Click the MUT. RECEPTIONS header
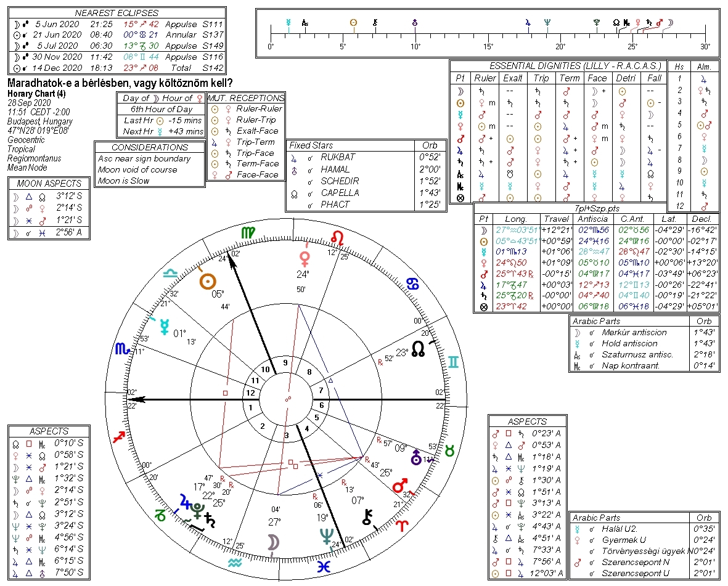The height and width of the screenshot is (586, 728). click(246, 98)
